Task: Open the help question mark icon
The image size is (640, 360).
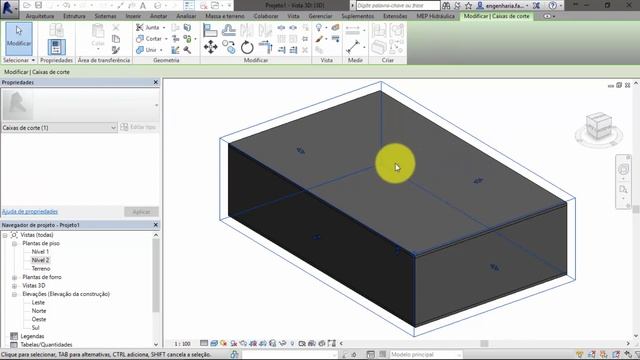Action: pyautogui.click(x=553, y=5)
